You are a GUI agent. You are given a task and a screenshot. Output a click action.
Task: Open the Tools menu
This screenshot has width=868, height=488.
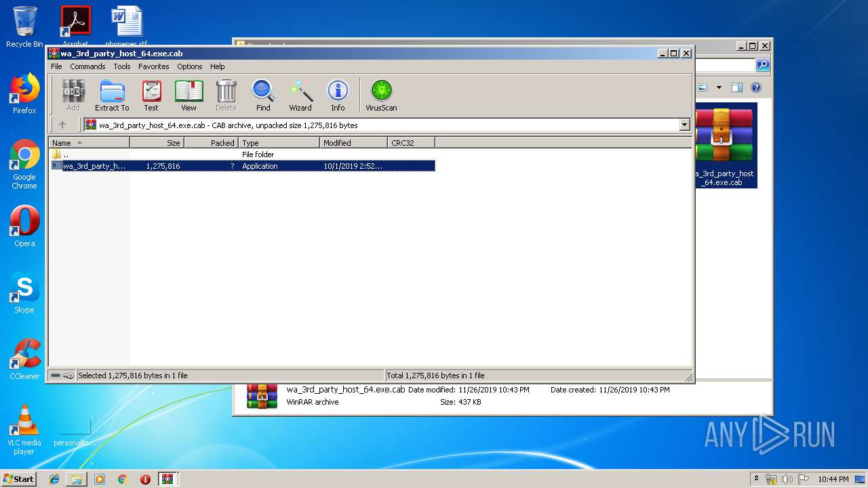[x=122, y=66]
